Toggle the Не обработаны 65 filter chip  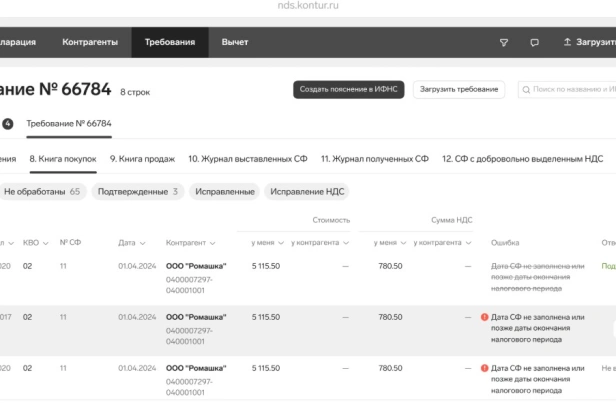(42, 192)
